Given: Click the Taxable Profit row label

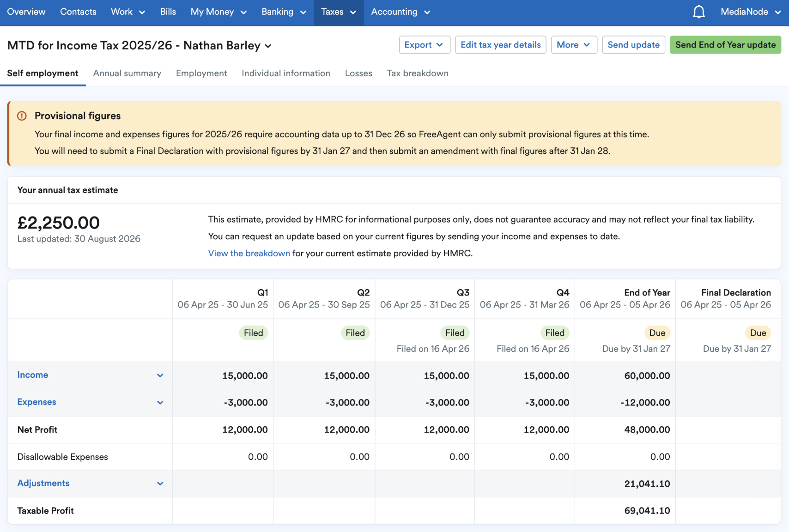Looking at the screenshot, I should pyautogui.click(x=45, y=511).
